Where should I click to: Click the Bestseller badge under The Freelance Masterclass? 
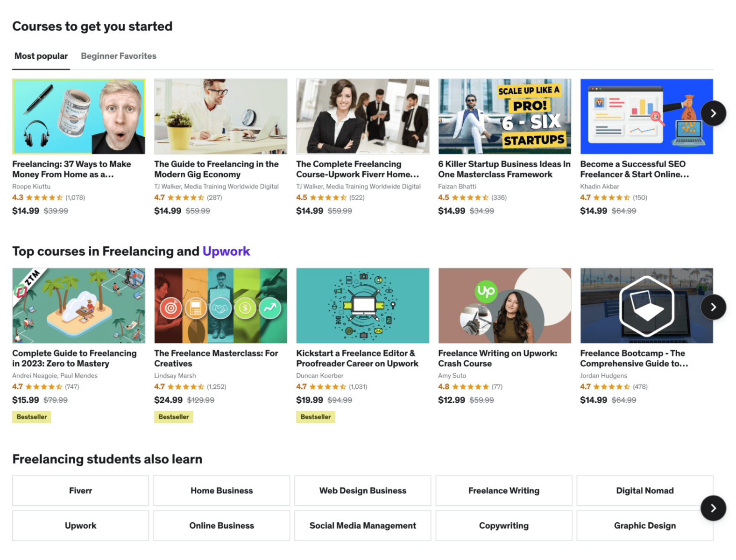[173, 417]
